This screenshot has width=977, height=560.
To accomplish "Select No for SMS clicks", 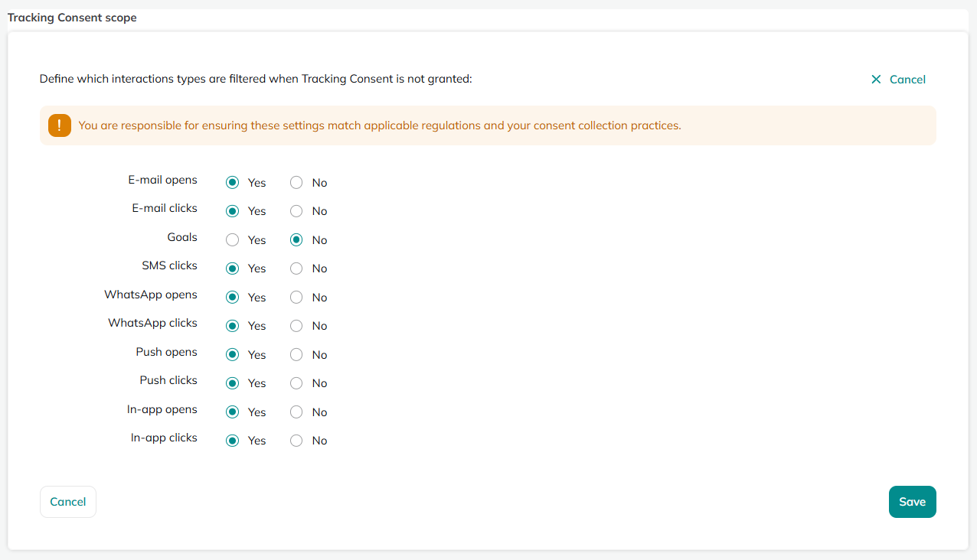I will click(296, 269).
